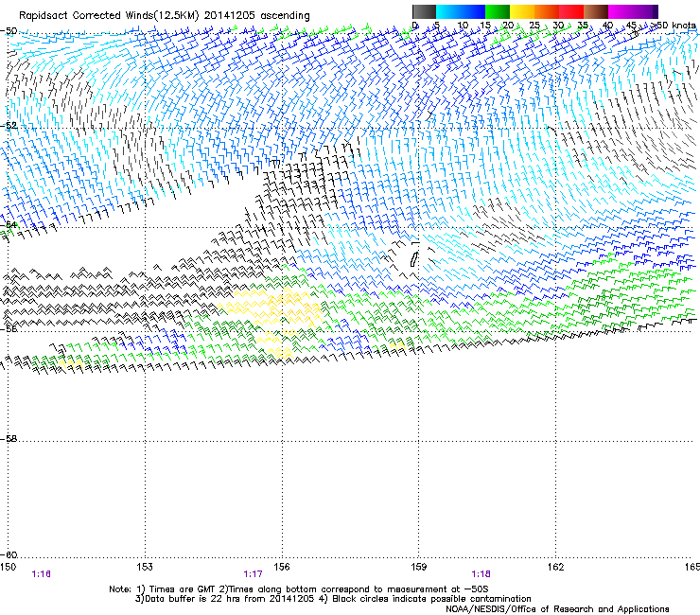Click the purple time stamp '1:17'

(x=253, y=574)
